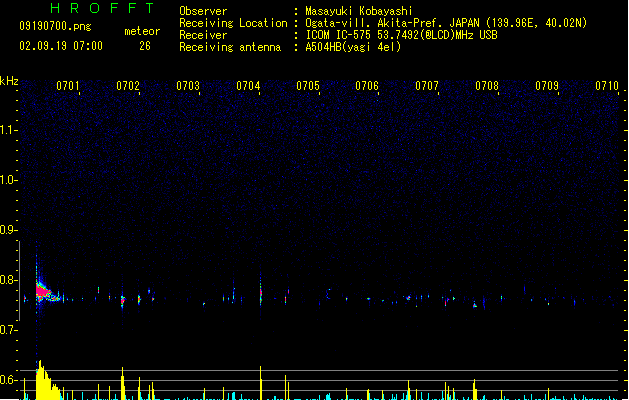
Task: Click the tall vertical echo line near 0704
Action: pyautogui.click(x=261, y=291)
